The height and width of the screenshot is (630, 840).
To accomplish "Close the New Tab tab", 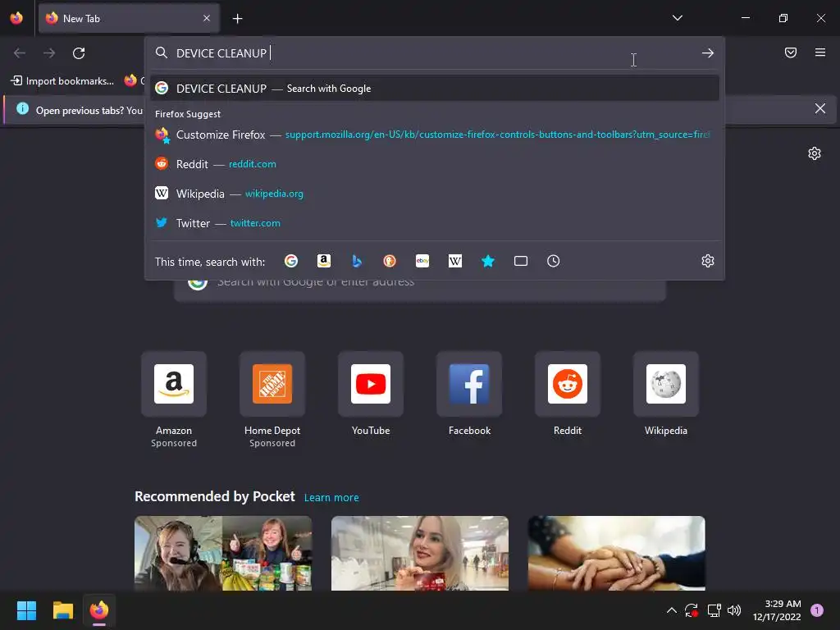I will pos(207,18).
